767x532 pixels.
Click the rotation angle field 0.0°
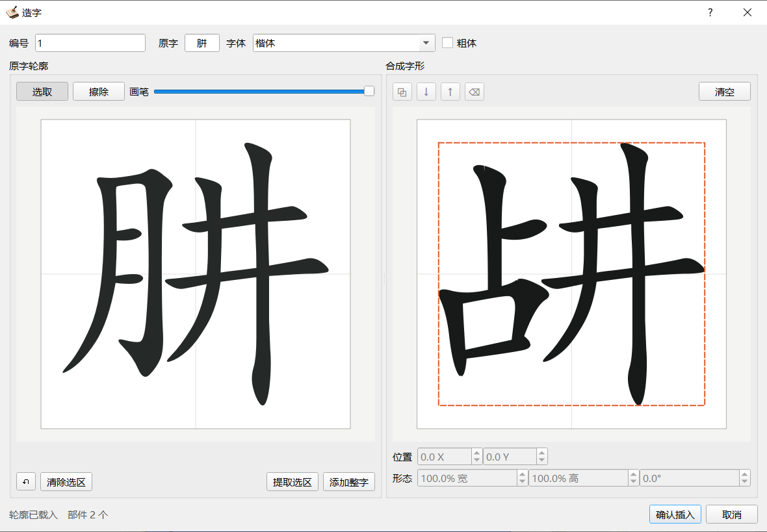[690, 478]
